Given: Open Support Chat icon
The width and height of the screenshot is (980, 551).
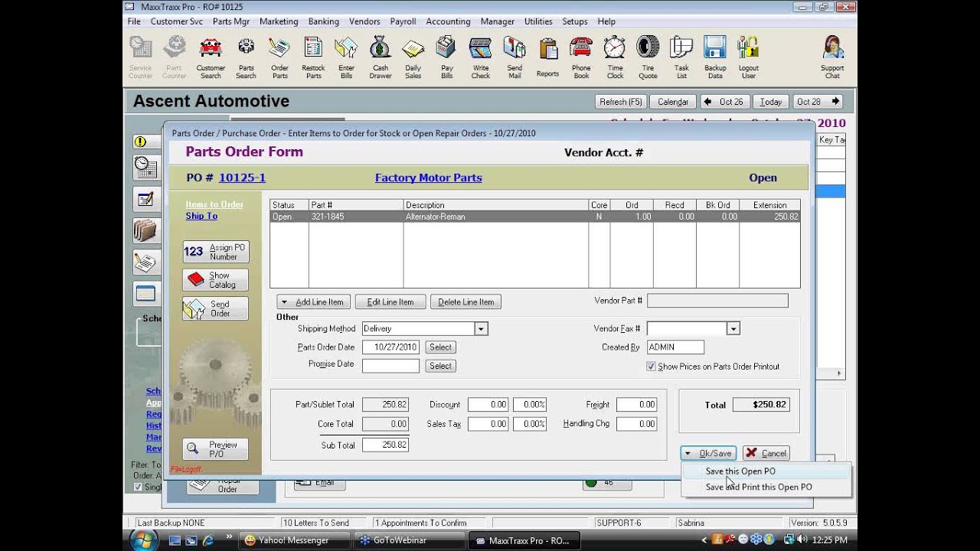Looking at the screenshot, I should click(832, 57).
